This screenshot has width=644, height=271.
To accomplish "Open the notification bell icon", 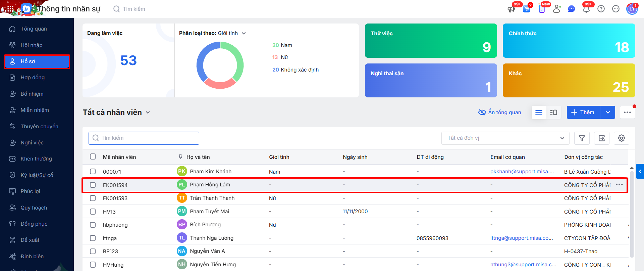I will (586, 9).
